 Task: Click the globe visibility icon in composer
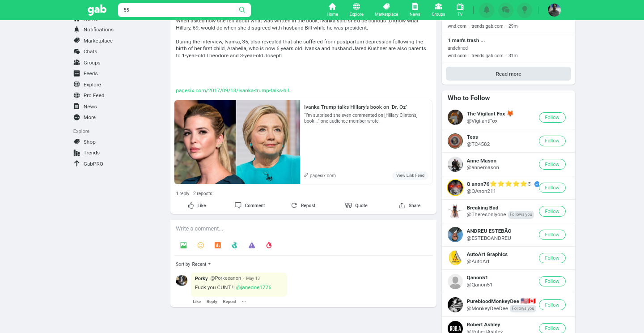point(234,245)
